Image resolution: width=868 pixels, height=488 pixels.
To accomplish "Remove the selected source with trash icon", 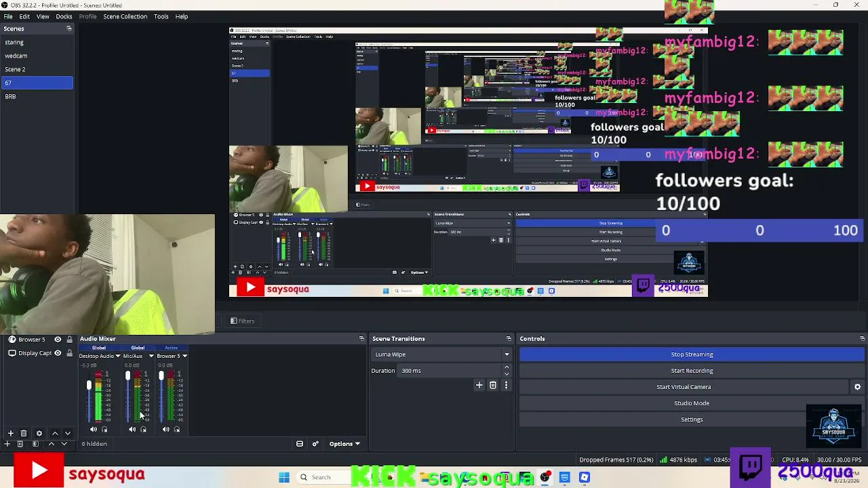I will [24, 433].
